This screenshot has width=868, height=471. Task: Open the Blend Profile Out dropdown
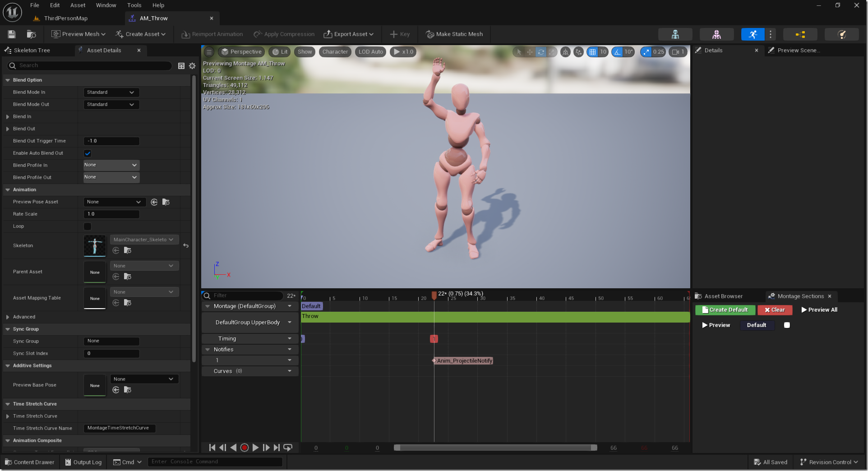click(x=111, y=177)
